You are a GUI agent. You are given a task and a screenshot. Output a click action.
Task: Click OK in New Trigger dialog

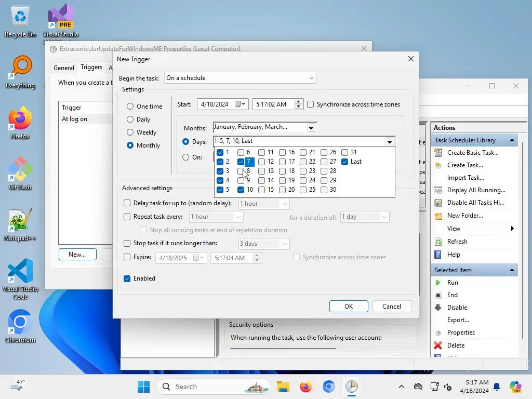(349, 307)
